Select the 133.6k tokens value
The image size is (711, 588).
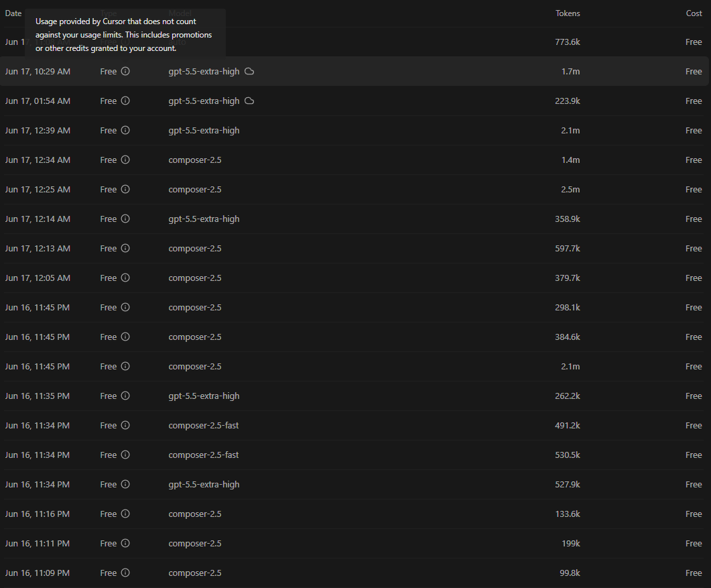click(568, 514)
